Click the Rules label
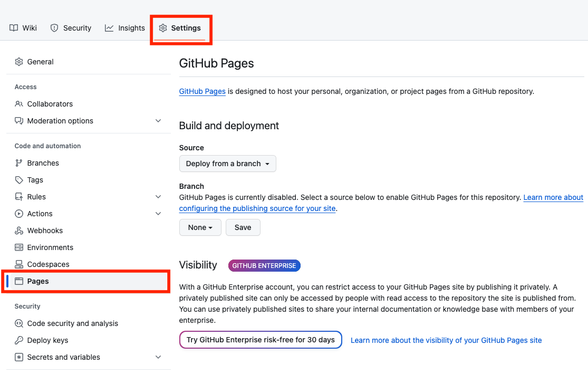588x374 pixels. click(36, 197)
